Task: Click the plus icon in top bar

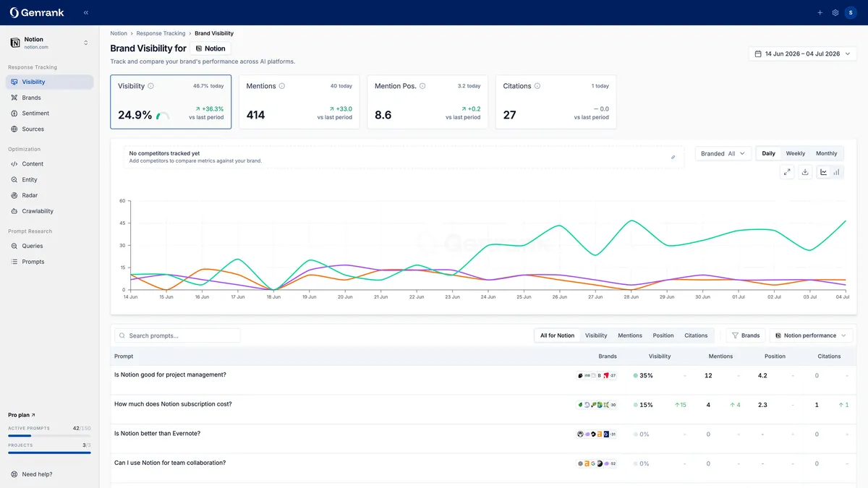Action: [820, 12]
